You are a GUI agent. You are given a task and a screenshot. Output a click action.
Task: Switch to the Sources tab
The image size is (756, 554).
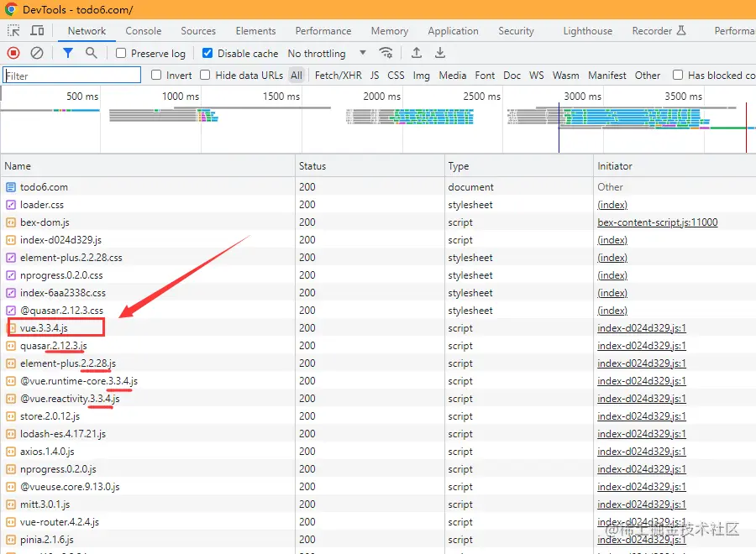(198, 31)
